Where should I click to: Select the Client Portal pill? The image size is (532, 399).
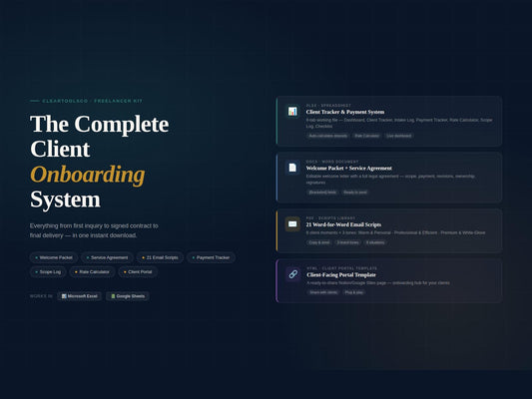click(138, 272)
